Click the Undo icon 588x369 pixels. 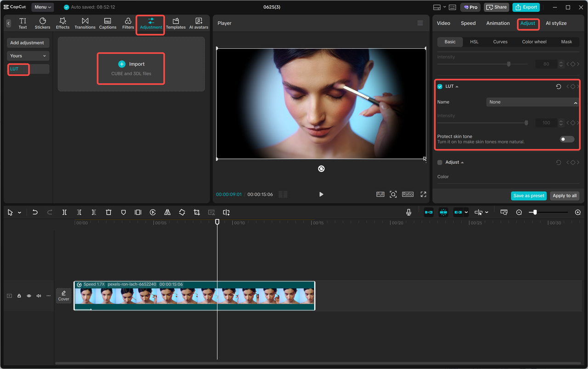(x=35, y=212)
